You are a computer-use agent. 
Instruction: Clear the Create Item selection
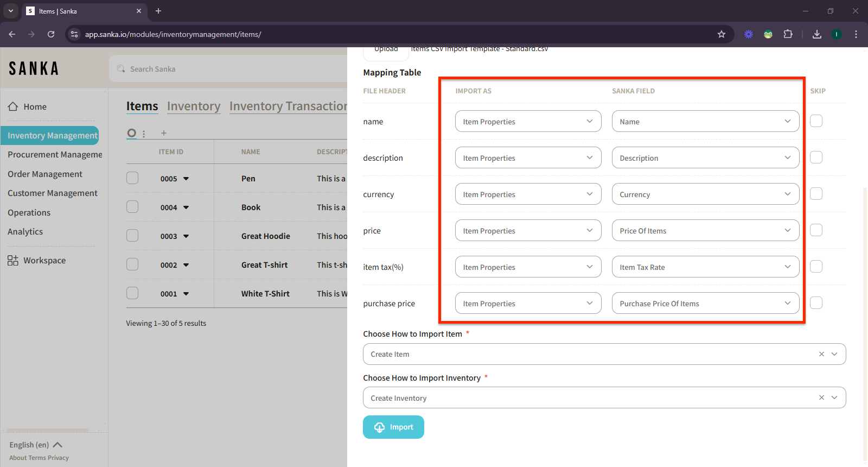click(821, 354)
